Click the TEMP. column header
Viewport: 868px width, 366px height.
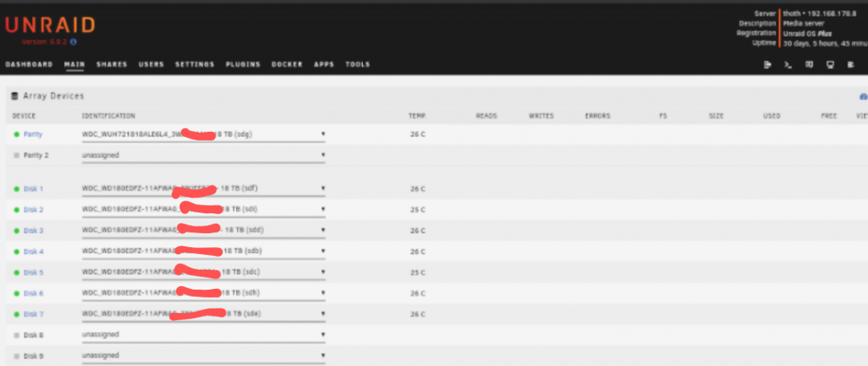pos(418,116)
